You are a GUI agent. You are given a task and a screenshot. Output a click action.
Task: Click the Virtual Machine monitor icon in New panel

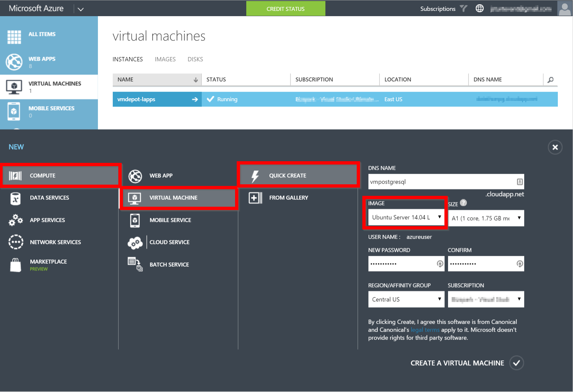[135, 198]
